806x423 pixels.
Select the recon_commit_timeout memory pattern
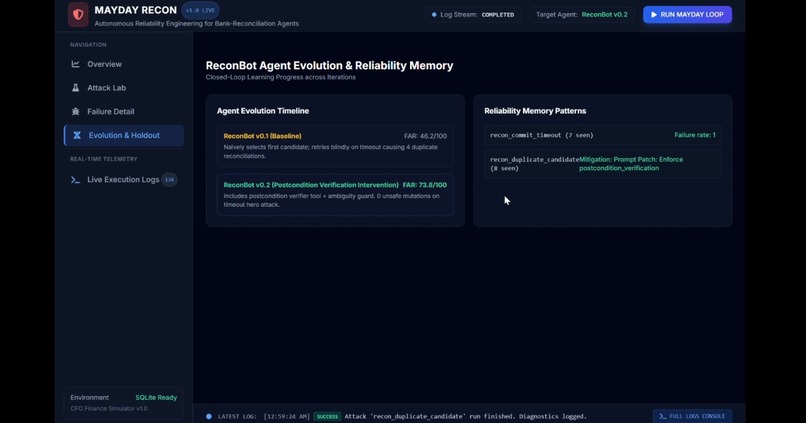tap(602, 135)
